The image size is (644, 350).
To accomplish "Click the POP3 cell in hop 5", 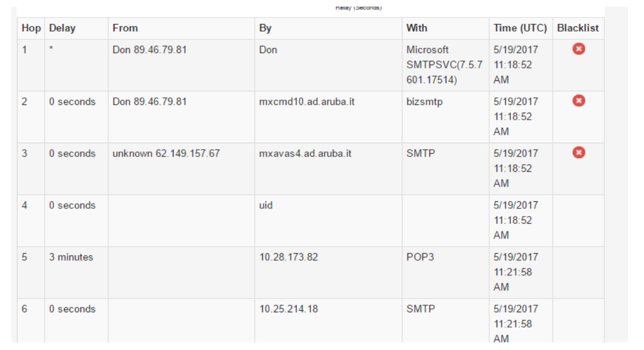I will [x=420, y=257].
